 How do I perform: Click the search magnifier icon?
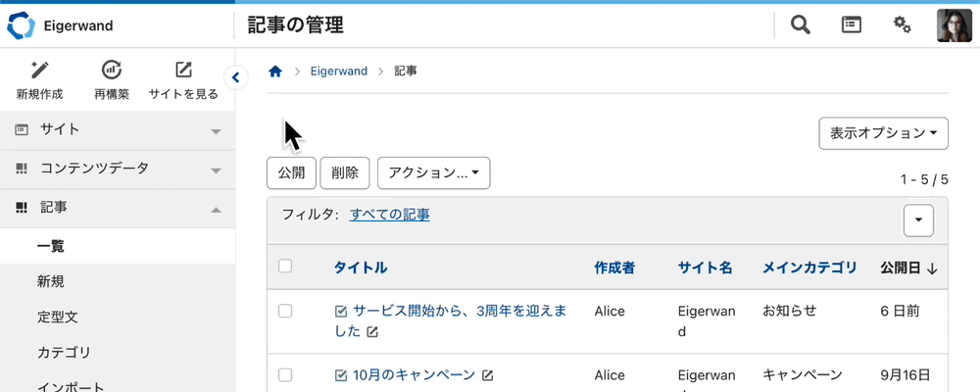click(801, 25)
